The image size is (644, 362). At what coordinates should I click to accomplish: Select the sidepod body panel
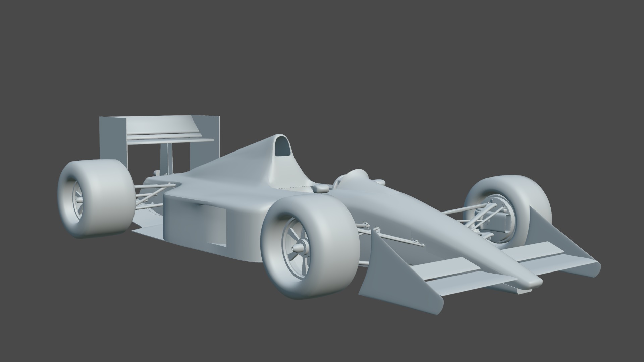215,225
